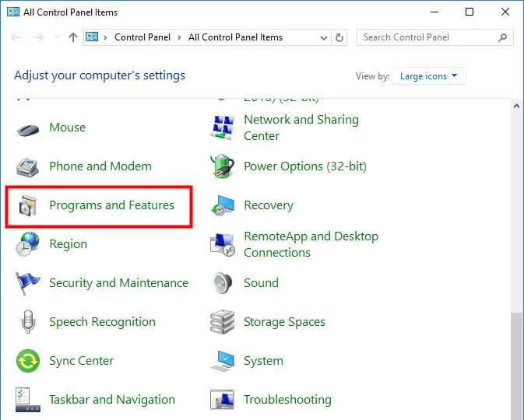
Task: Click the Power Options battery icon
Action: (222, 166)
